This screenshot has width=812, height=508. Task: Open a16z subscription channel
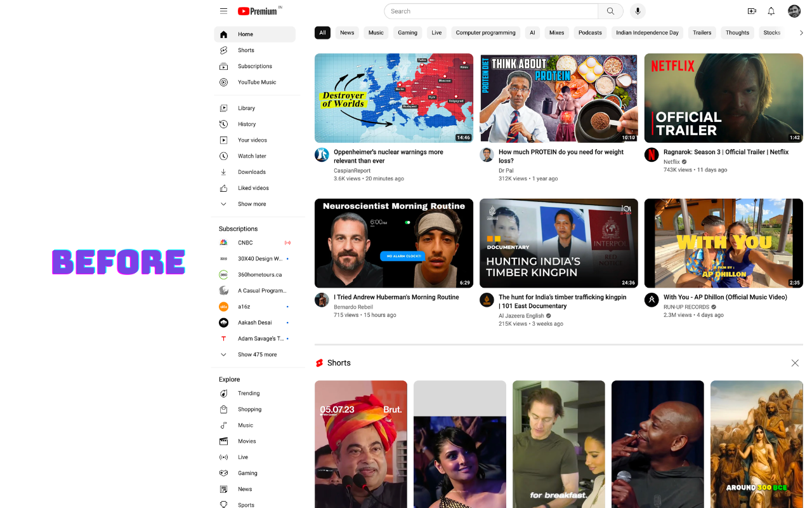(254, 306)
